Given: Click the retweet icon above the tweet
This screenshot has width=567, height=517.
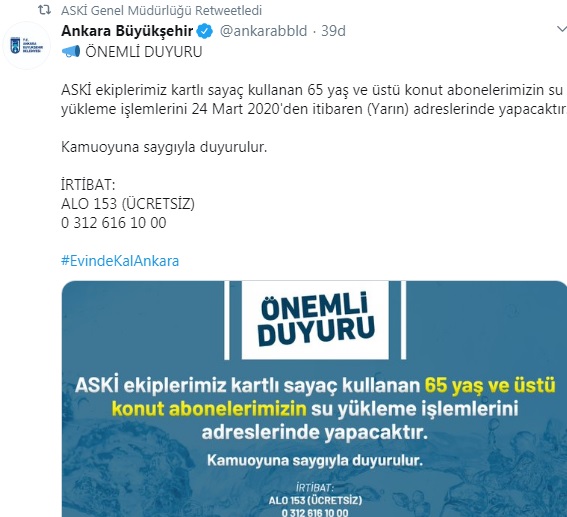Looking at the screenshot, I should [44, 10].
